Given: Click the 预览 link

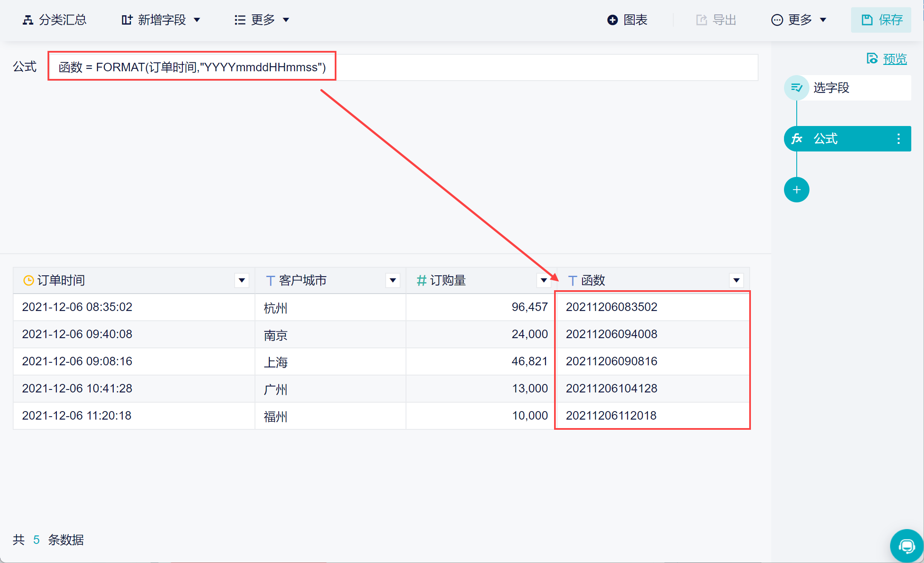Looking at the screenshot, I should [895, 59].
